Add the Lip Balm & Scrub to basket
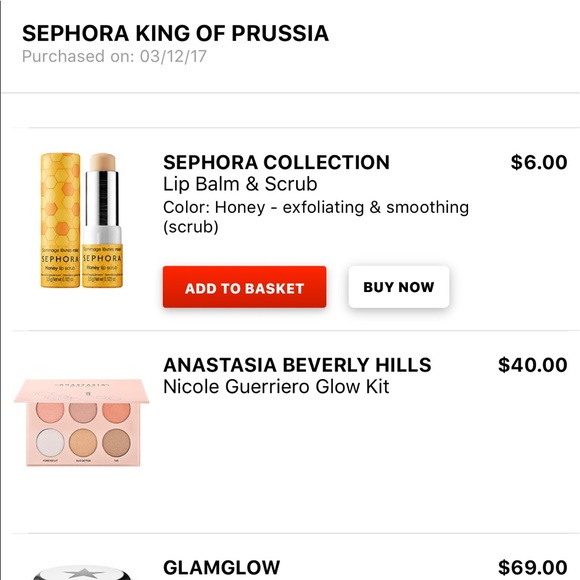Screen dimensions: 580x580 point(245,287)
